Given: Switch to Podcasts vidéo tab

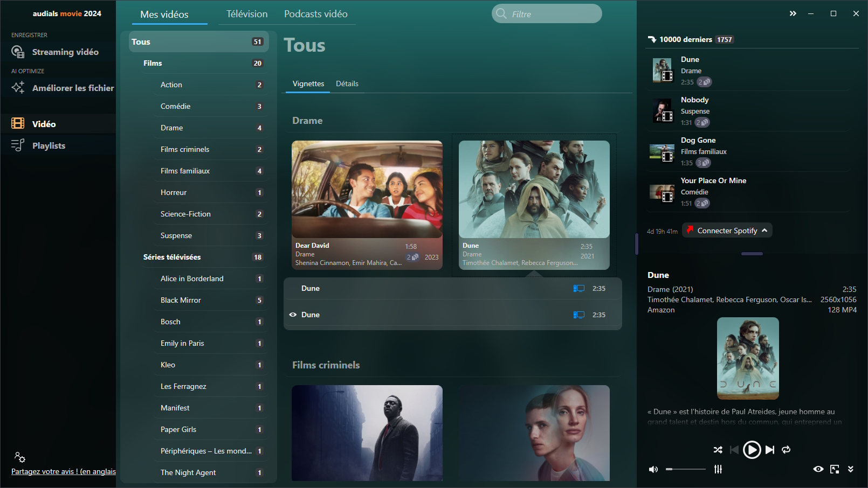Looking at the screenshot, I should pos(316,14).
